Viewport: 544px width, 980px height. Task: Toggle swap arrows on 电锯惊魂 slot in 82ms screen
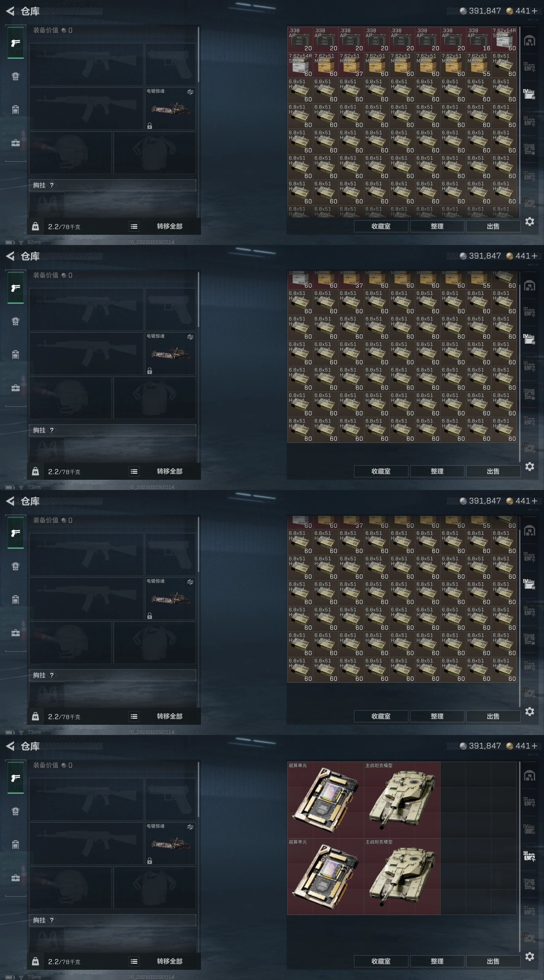coord(190,92)
